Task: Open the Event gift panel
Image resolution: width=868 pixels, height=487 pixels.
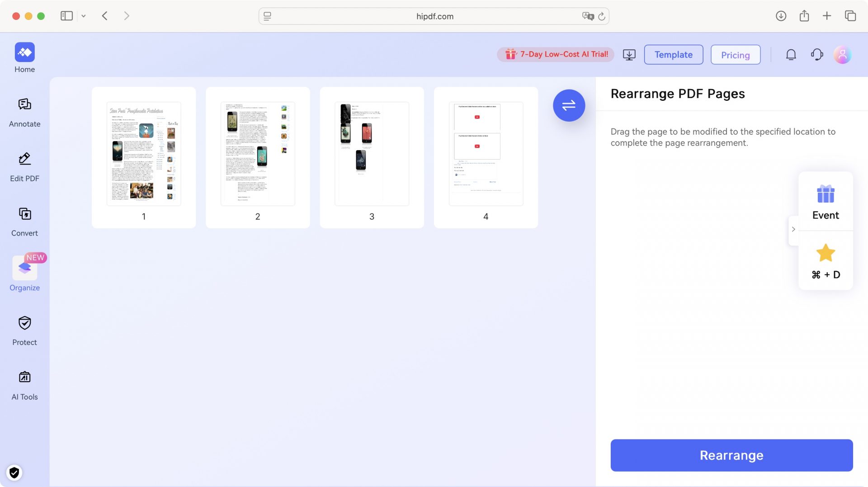Action: [825, 201]
